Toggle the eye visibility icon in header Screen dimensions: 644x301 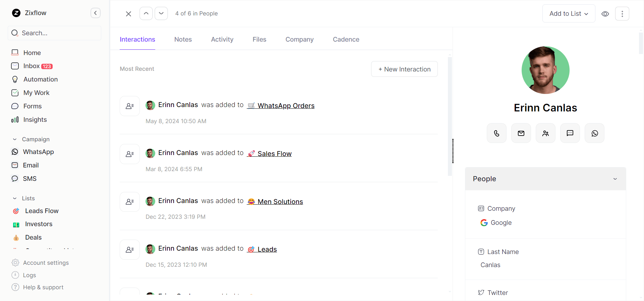point(605,14)
